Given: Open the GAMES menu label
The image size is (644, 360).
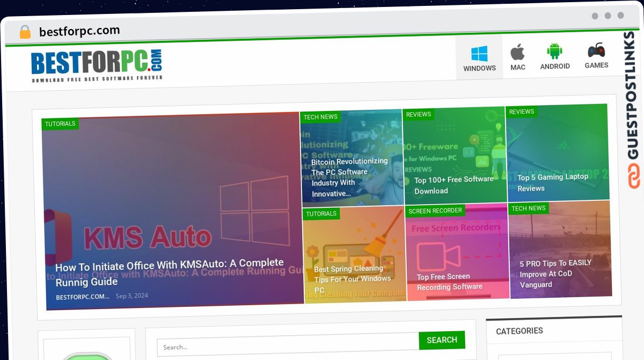Looking at the screenshot, I should (x=596, y=66).
